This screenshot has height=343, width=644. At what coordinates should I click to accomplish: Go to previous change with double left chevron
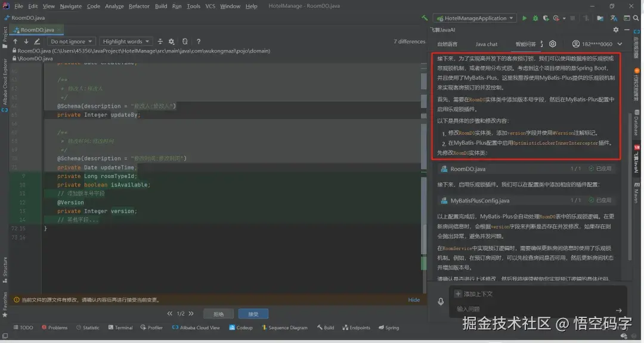(x=169, y=313)
